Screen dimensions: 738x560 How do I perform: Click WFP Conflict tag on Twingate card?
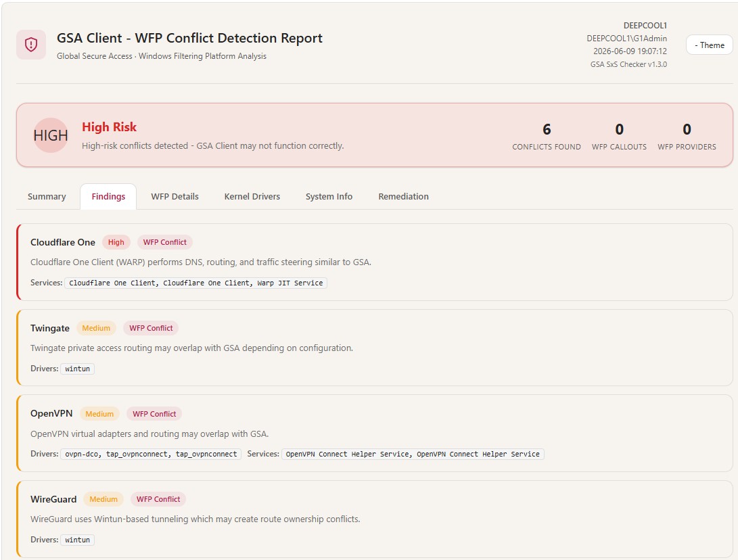(x=151, y=328)
